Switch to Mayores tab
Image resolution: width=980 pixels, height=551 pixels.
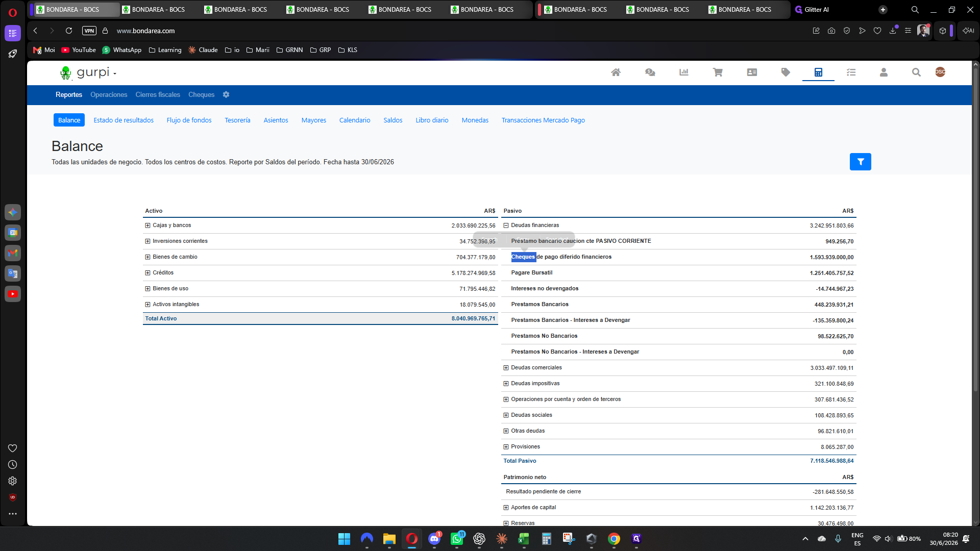(313, 120)
